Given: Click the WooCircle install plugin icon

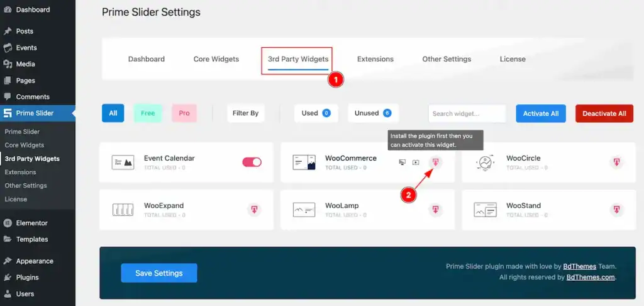Looking at the screenshot, I should tap(617, 162).
